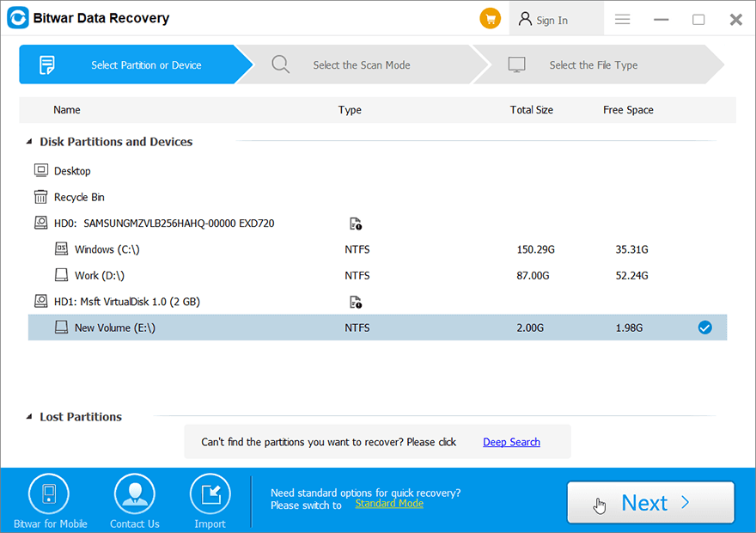Select the Recycle Bin entry
756x533 pixels.
tap(79, 197)
